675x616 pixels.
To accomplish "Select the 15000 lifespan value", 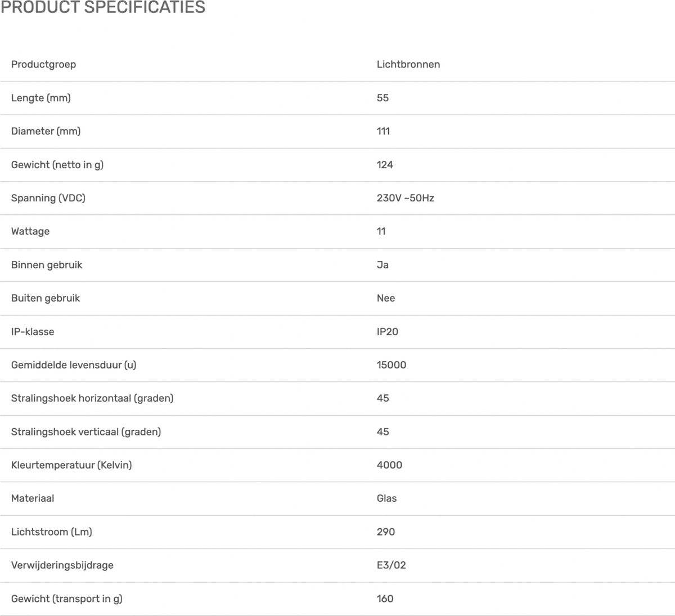I will tap(391, 365).
